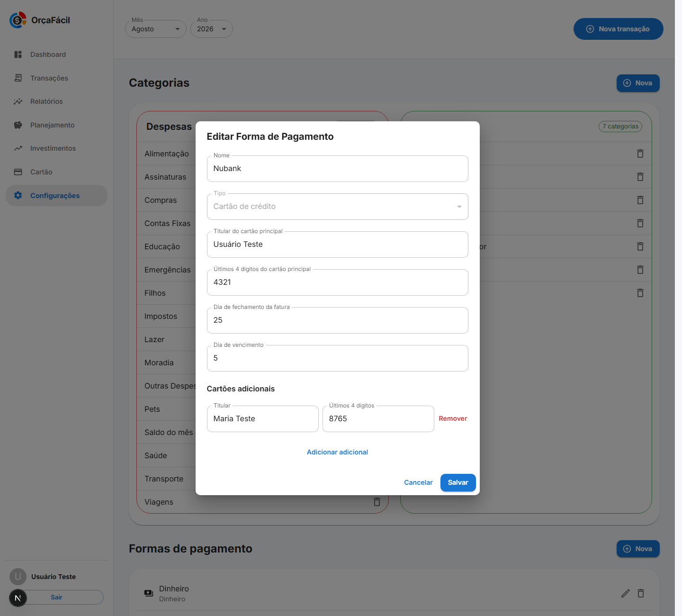Select the Assinaturas category row
The height and width of the screenshot is (616, 682).
[166, 177]
